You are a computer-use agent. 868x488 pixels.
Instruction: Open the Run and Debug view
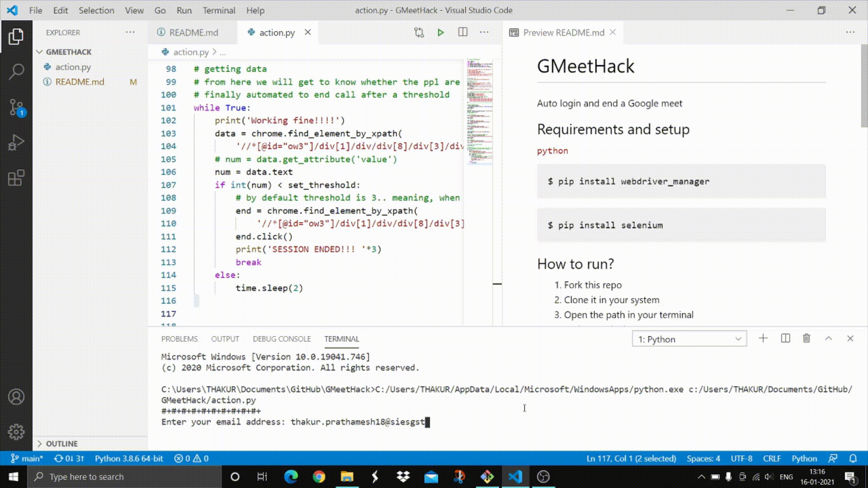tap(16, 143)
